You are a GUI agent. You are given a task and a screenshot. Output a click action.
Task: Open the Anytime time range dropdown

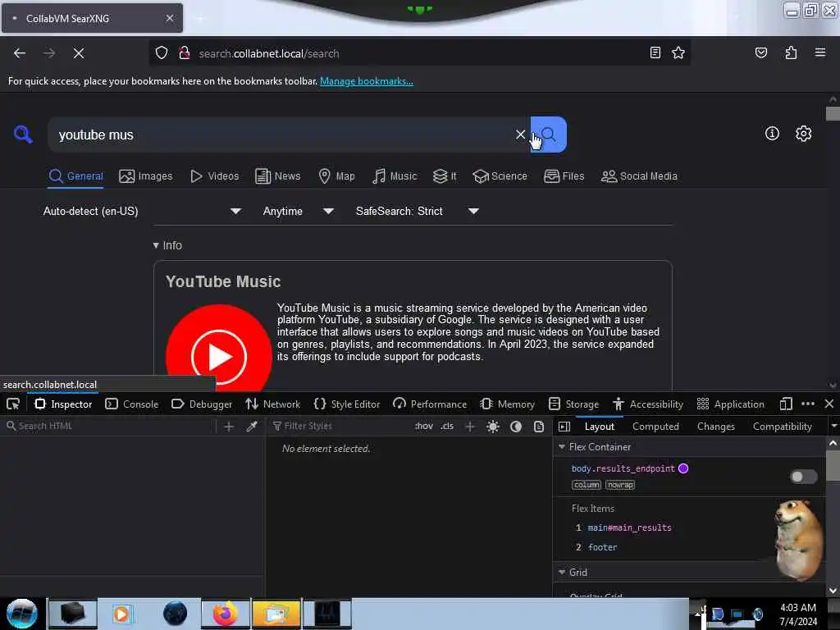coord(299,211)
